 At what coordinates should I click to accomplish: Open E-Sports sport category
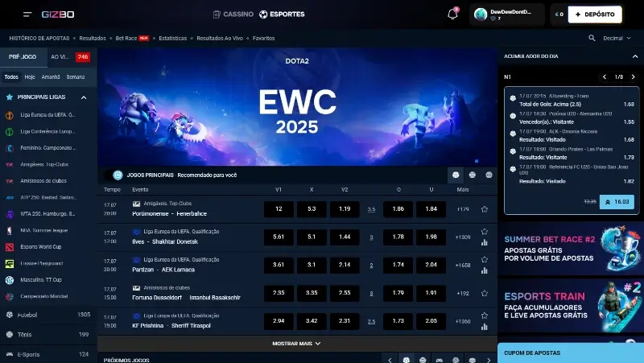(x=48, y=354)
